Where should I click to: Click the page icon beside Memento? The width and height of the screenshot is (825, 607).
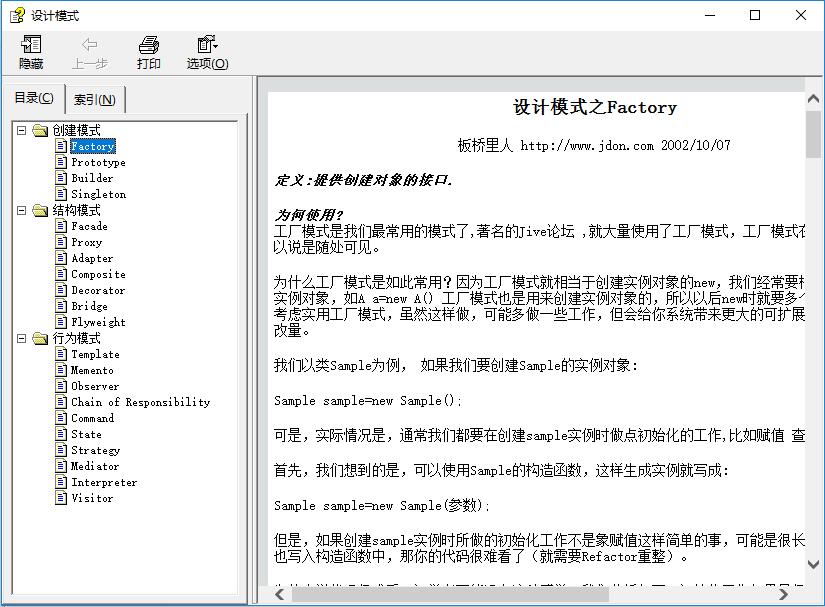(x=62, y=370)
